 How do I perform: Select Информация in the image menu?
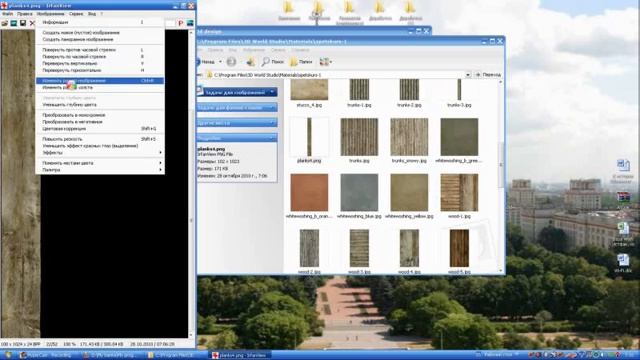point(100,22)
